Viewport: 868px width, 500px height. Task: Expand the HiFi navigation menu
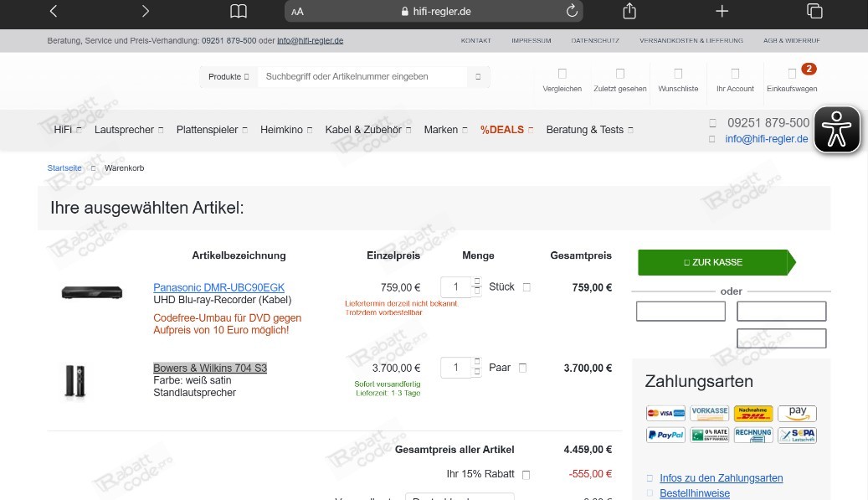[67, 130]
